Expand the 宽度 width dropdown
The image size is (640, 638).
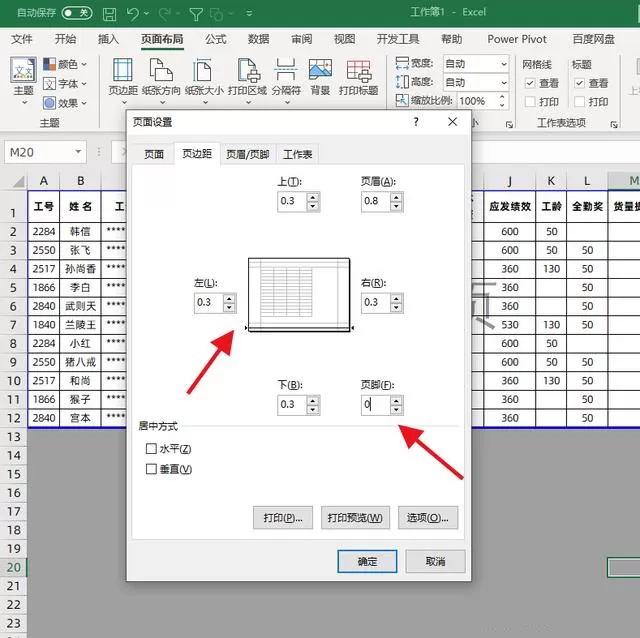[x=504, y=64]
